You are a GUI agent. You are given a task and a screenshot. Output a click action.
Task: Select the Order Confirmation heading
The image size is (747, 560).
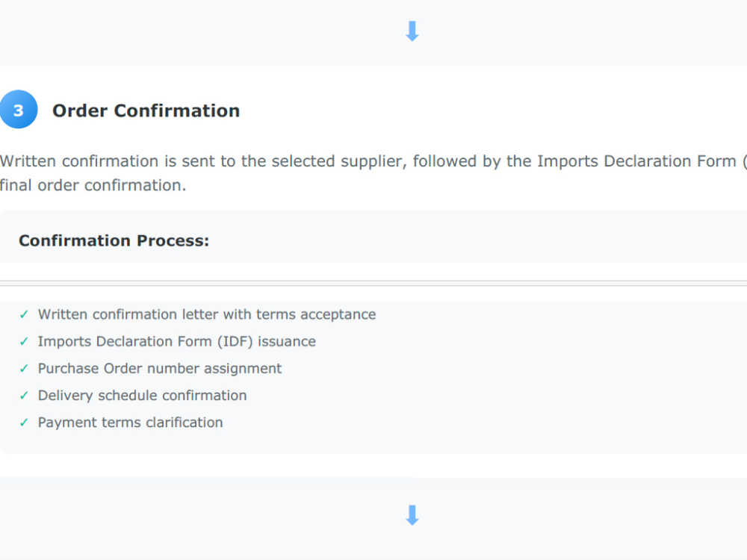[x=146, y=111]
